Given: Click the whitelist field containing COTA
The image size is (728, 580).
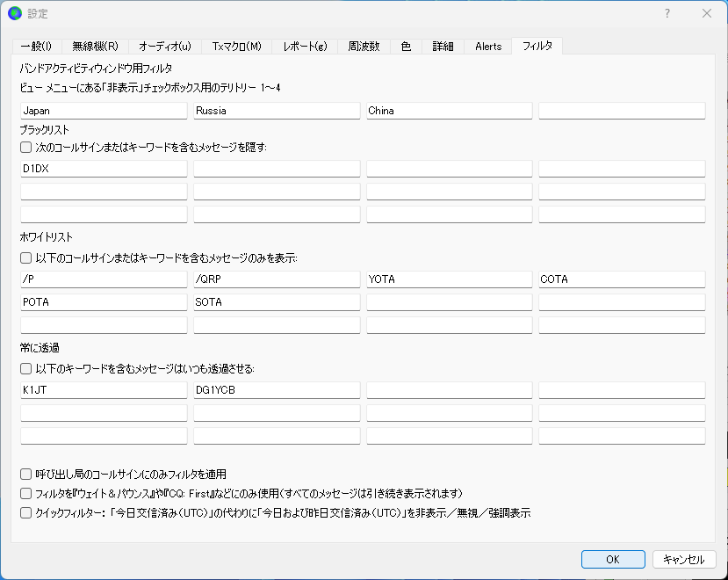Looking at the screenshot, I should point(622,279).
